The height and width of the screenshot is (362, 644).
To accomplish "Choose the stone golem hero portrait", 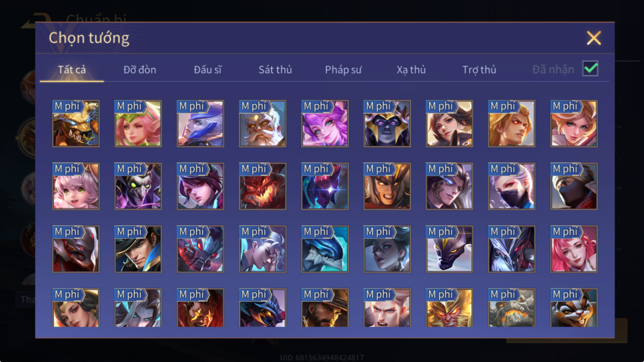I will pos(512,307).
